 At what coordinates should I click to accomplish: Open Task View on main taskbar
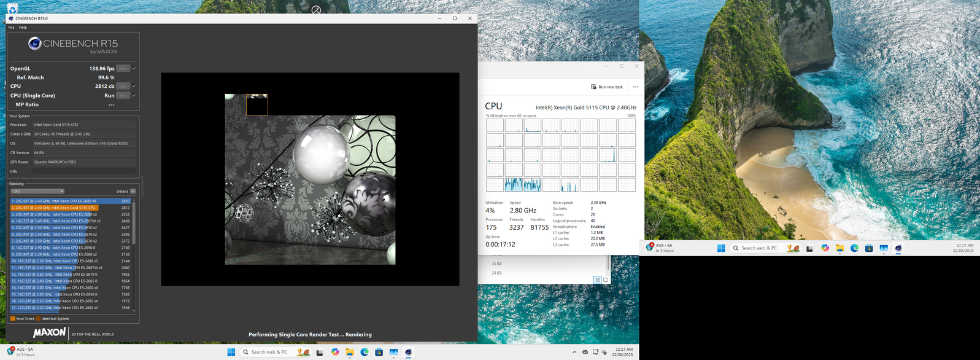320,352
